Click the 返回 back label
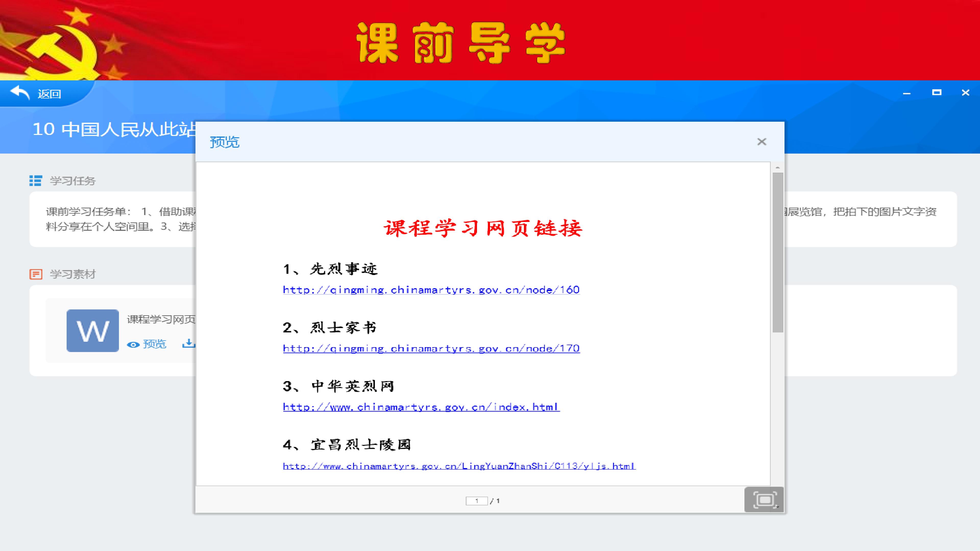Image resolution: width=980 pixels, height=551 pixels. [49, 94]
